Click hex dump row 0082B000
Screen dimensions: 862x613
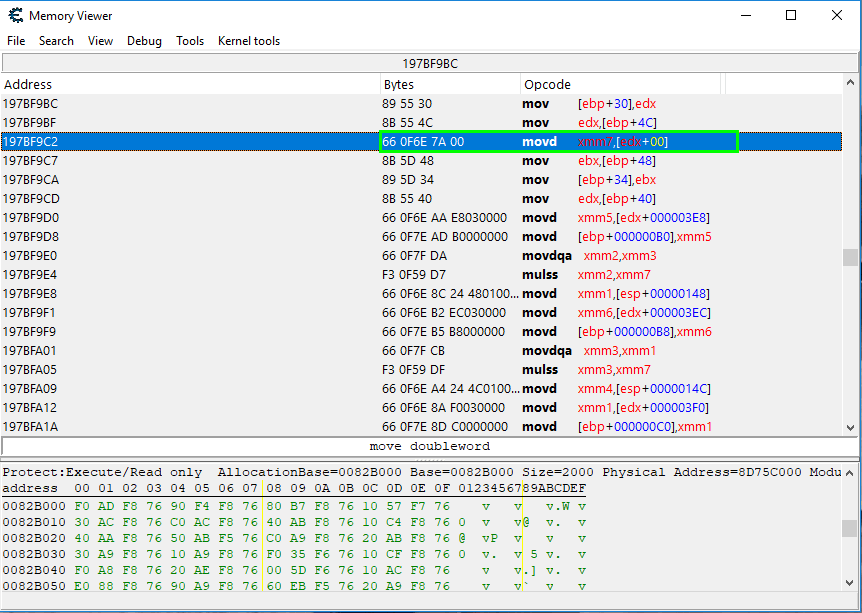tap(295, 506)
